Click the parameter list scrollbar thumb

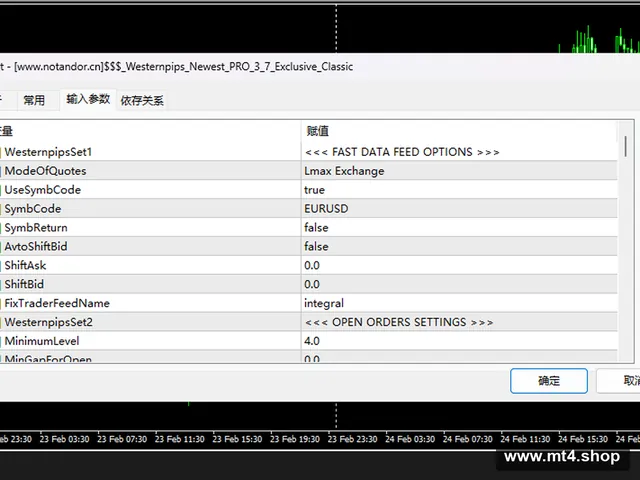coord(625,147)
